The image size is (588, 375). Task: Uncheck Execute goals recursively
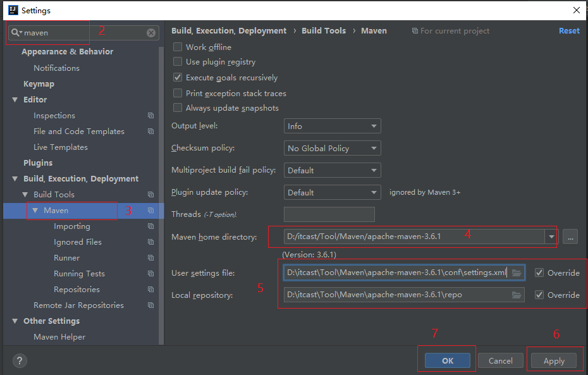click(x=178, y=78)
